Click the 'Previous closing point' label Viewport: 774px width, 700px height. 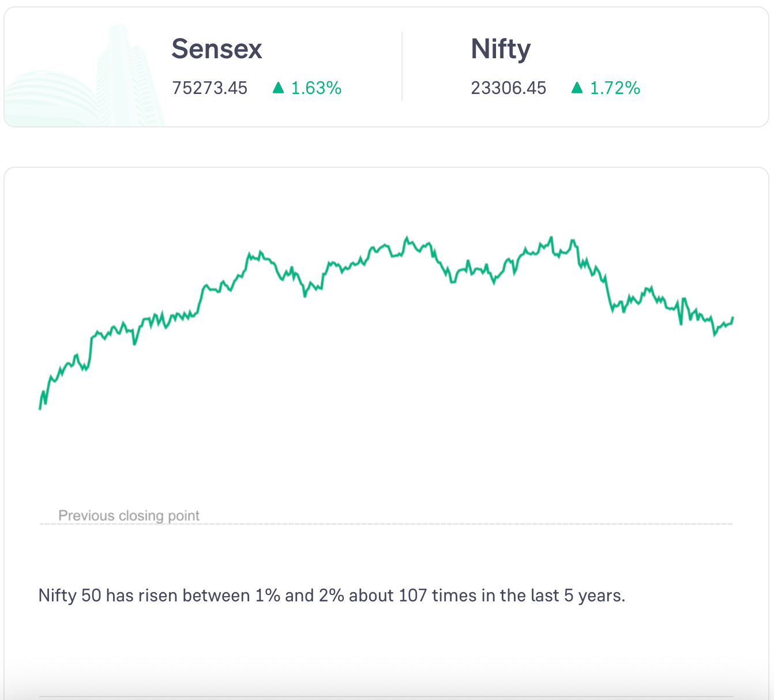[x=129, y=515]
